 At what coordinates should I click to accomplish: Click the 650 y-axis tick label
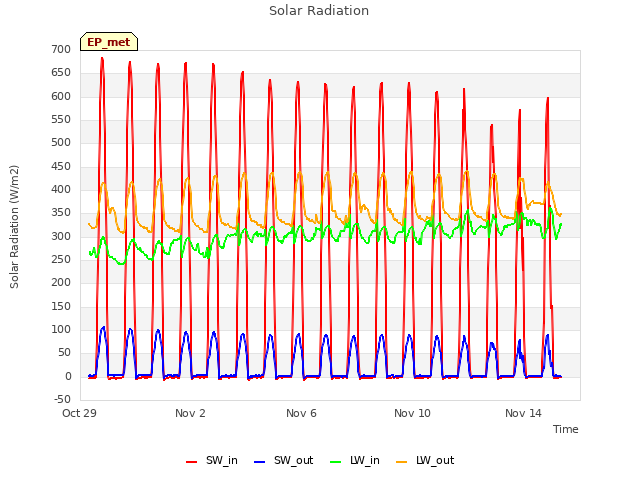61,73
